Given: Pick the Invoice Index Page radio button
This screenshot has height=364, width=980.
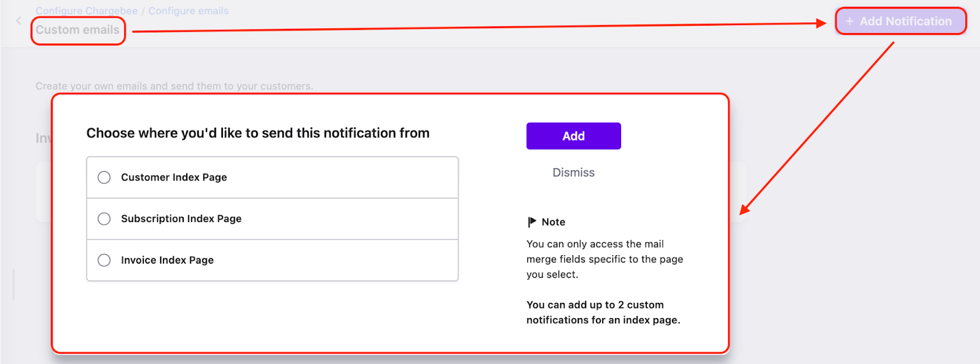Looking at the screenshot, I should pyautogui.click(x=104, y=261).
